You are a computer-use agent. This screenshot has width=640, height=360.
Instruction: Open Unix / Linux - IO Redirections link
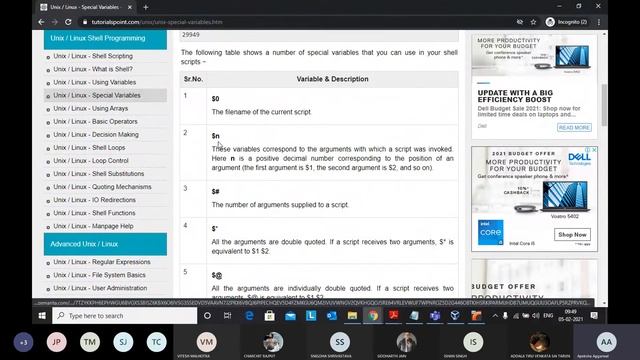(95, 200)
